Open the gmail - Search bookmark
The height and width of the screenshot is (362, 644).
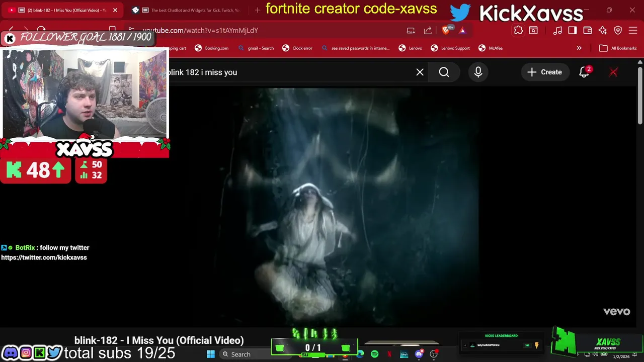point(256,48)
